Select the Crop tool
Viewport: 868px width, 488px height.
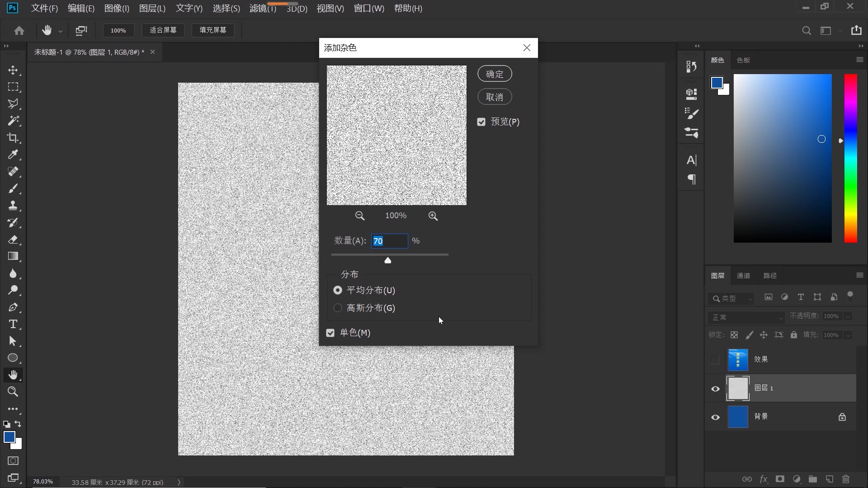[x=14, y=138]
